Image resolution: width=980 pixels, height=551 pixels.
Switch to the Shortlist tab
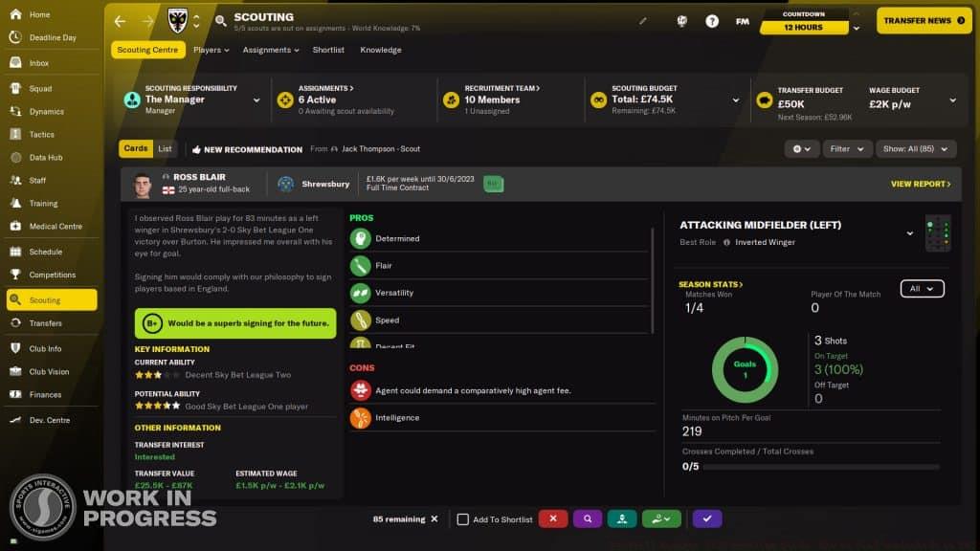click(328, 50)
